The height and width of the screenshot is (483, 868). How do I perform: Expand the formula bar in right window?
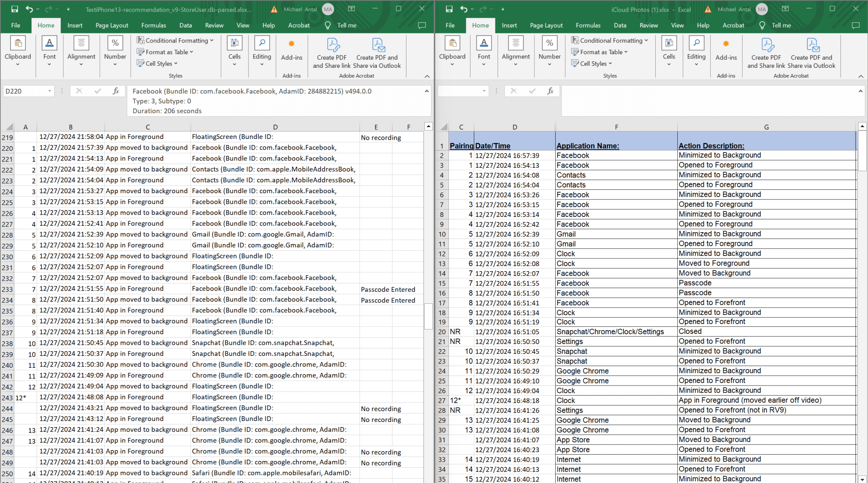(860, 91)
